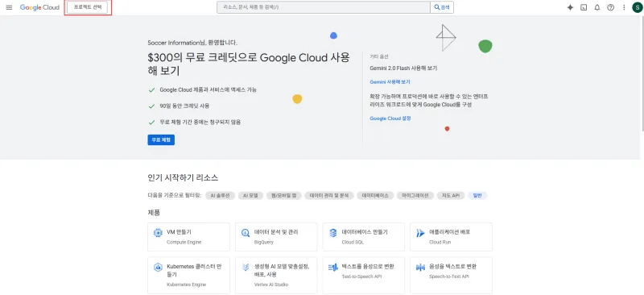Click the Cloud Run arrows icon

pos(420,233)
